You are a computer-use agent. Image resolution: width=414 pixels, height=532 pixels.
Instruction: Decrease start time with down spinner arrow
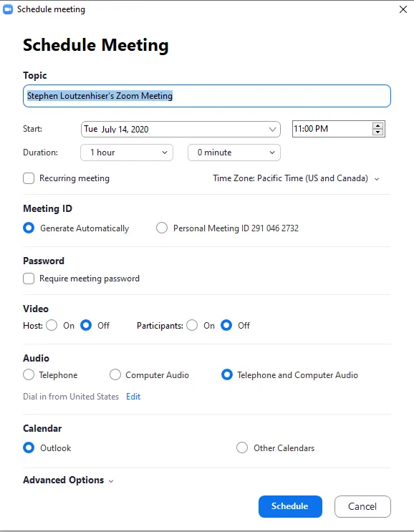[377, 132]
